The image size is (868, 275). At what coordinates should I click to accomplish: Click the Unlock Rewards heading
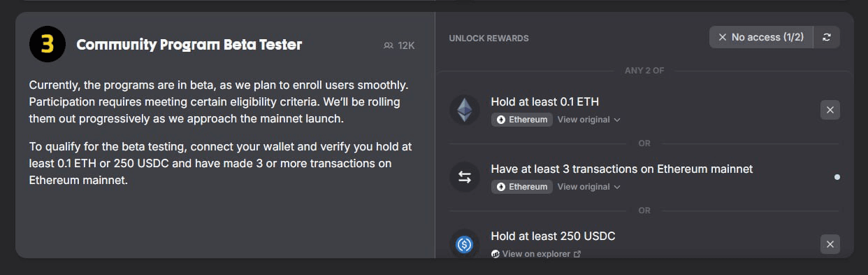coord(489,38)
